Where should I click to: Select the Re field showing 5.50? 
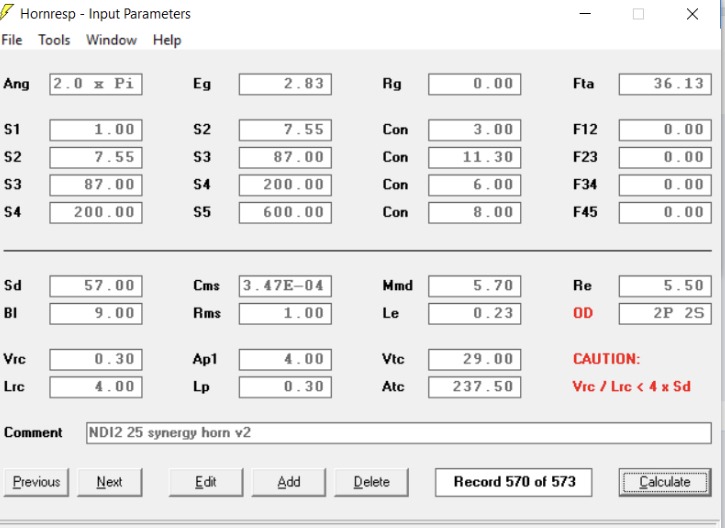coord(665,286)
